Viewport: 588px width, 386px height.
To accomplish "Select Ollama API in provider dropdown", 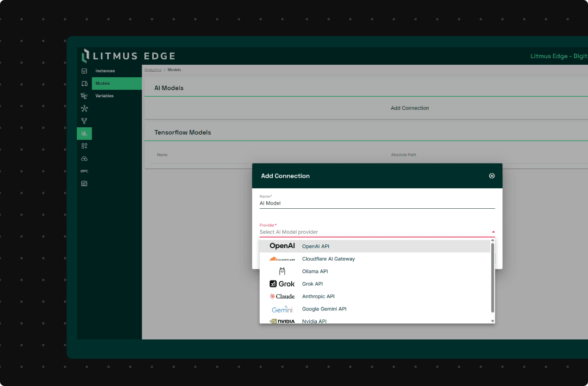I will click(315, 271).
